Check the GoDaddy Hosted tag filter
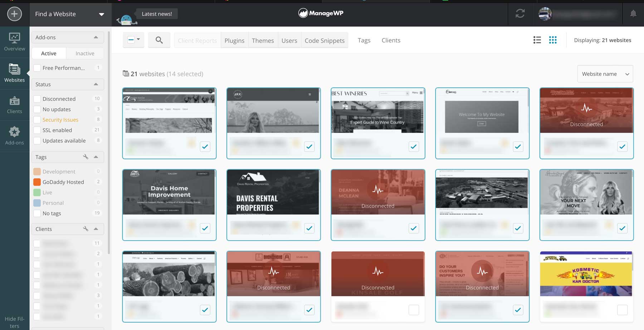 pyautogui.click(x=37, y=182)
